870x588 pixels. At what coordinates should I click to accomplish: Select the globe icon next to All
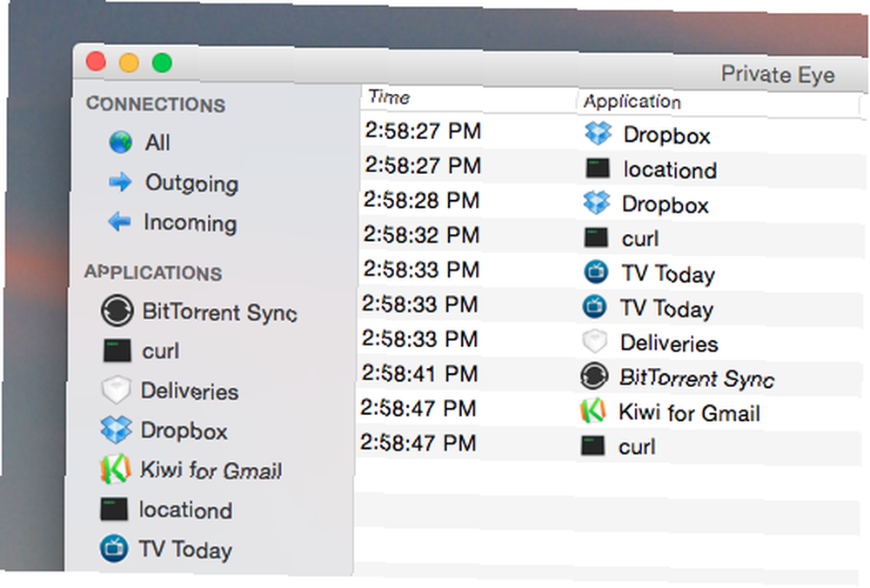pos(120,142)
